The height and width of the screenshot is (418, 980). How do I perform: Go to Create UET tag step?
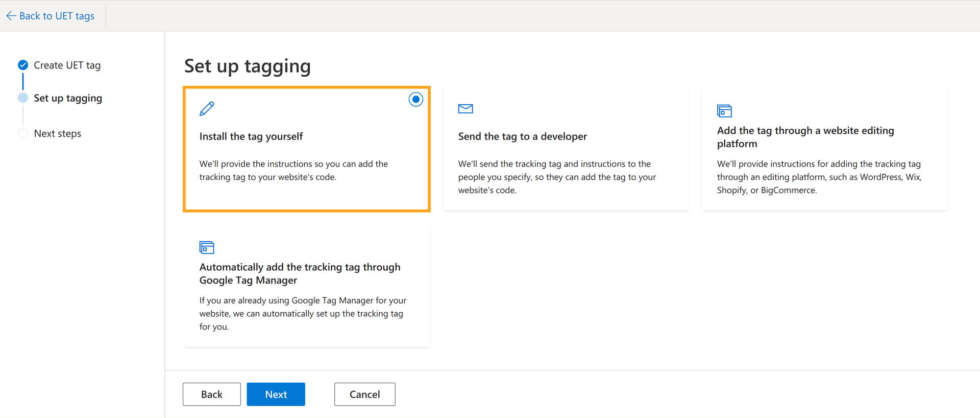pos(67,65)
